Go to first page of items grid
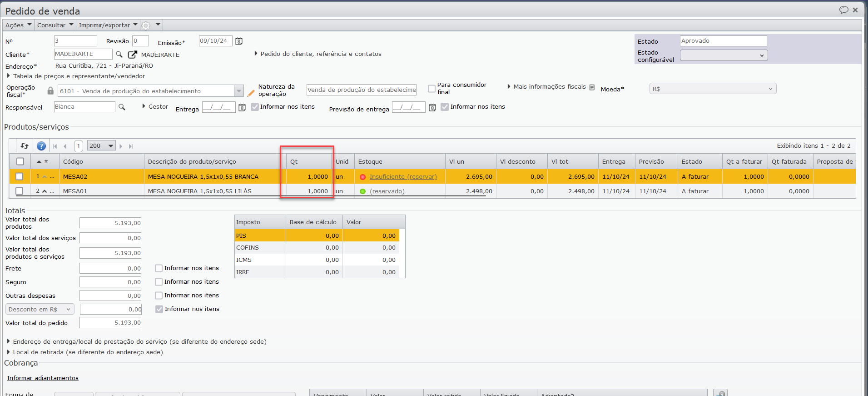The image size is (868, 396). click(x=55, y=146)
